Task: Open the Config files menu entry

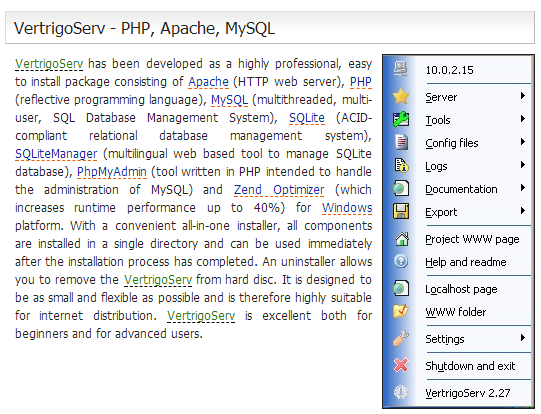Action: click(x=452, y=143)
